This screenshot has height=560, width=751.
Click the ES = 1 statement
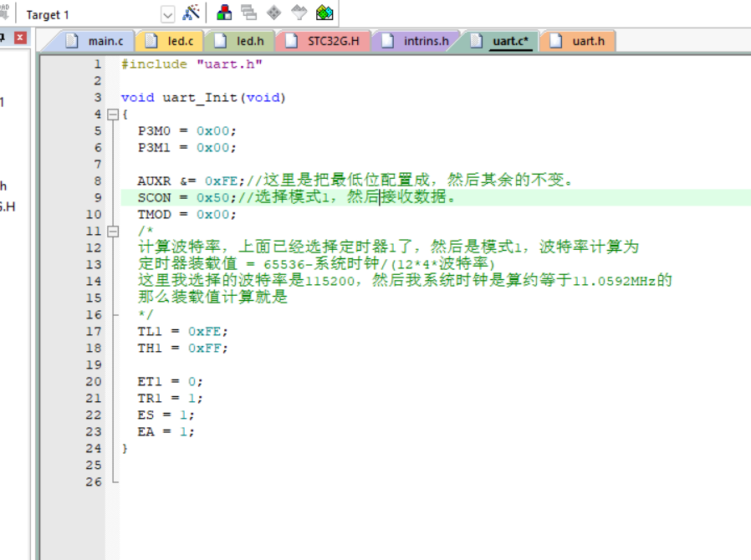(166, 415)
